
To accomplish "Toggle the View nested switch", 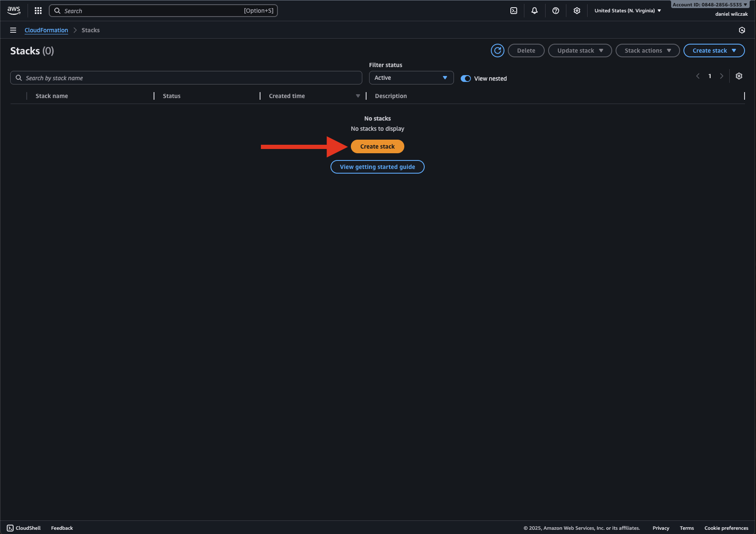I will tap(466, 79).
